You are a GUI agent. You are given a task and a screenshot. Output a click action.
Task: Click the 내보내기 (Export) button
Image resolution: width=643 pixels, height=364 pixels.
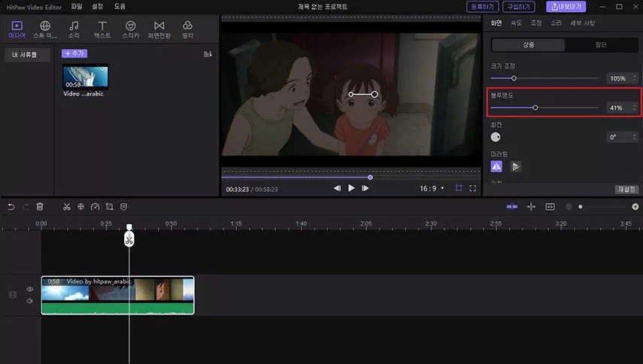(566, 7)
